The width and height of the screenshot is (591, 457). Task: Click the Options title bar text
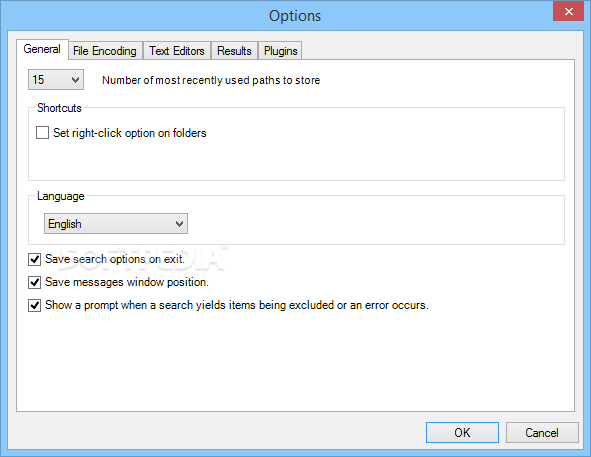(x=295, y=16)
